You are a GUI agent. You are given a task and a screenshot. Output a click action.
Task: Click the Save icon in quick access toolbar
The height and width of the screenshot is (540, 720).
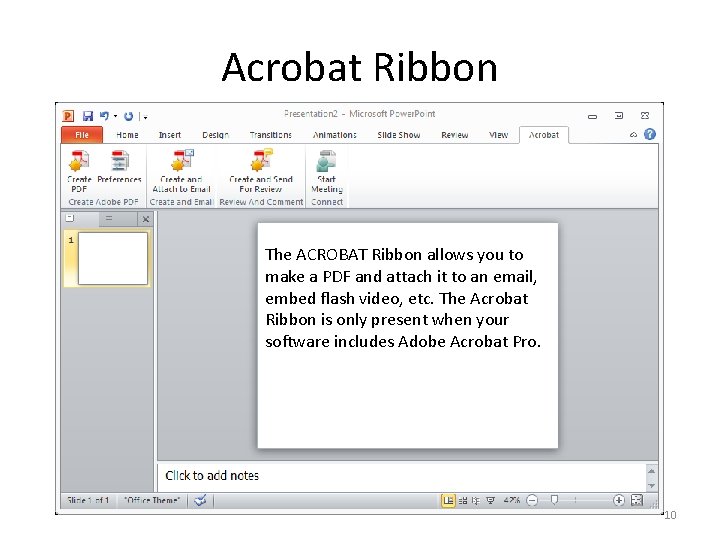click(x=88, y=116)
